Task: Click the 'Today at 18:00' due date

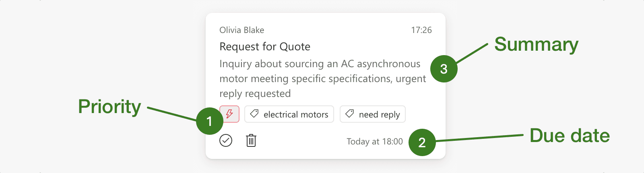Action: coord(374,142)
